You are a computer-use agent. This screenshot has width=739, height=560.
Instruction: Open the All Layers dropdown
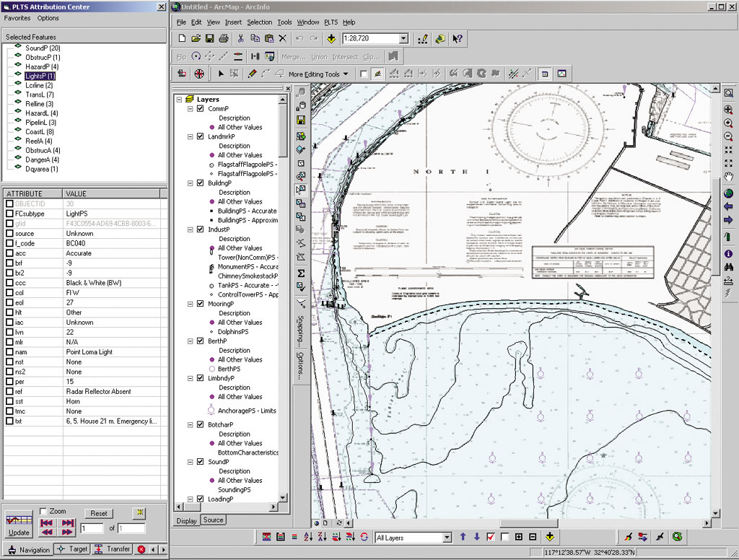[x=447, y=538]
